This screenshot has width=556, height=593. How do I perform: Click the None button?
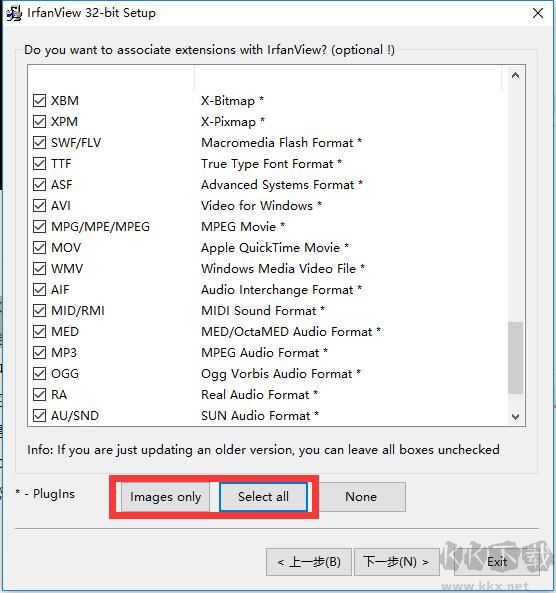pos(361,497)
